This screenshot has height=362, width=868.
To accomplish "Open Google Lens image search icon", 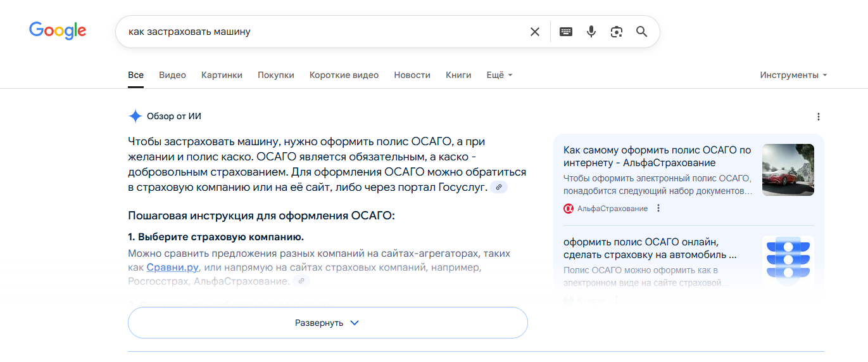I will tap(617, 32).
